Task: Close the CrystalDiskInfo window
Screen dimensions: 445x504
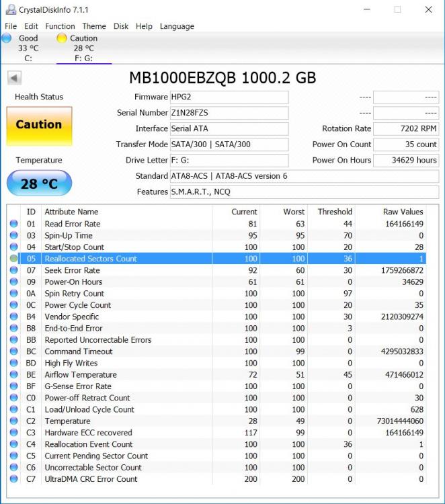Action: pos(429,9)
